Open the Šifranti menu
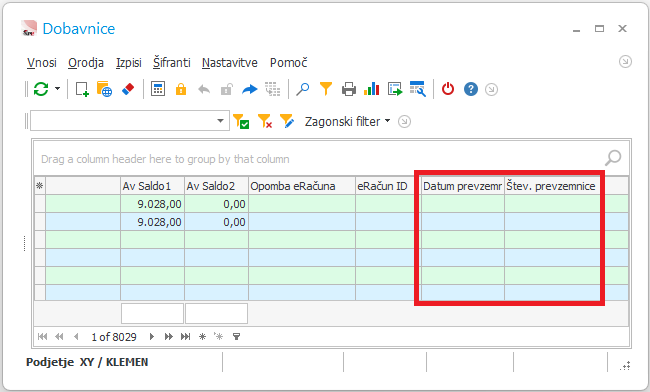Screen dimensions: 650x392 172,63
